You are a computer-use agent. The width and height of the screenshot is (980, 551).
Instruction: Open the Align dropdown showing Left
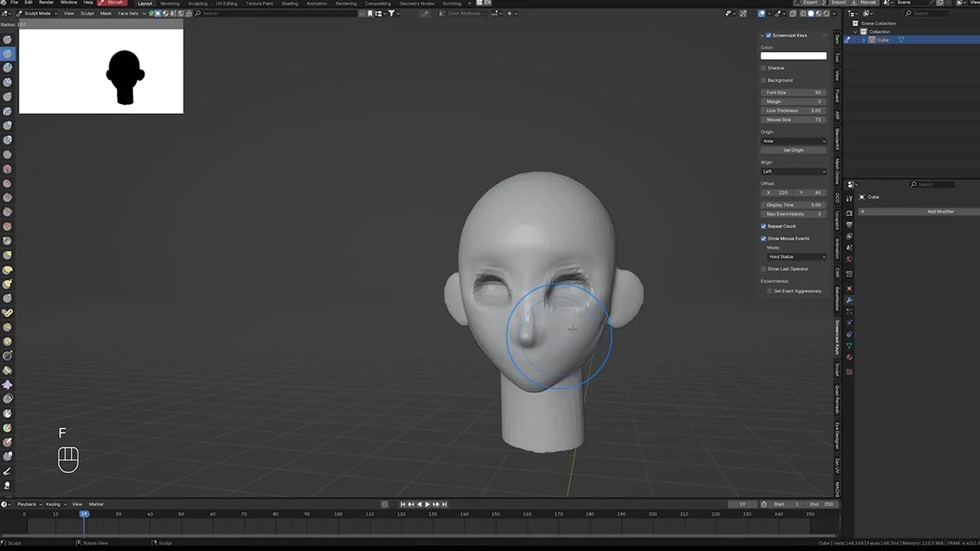pos(793,171)
